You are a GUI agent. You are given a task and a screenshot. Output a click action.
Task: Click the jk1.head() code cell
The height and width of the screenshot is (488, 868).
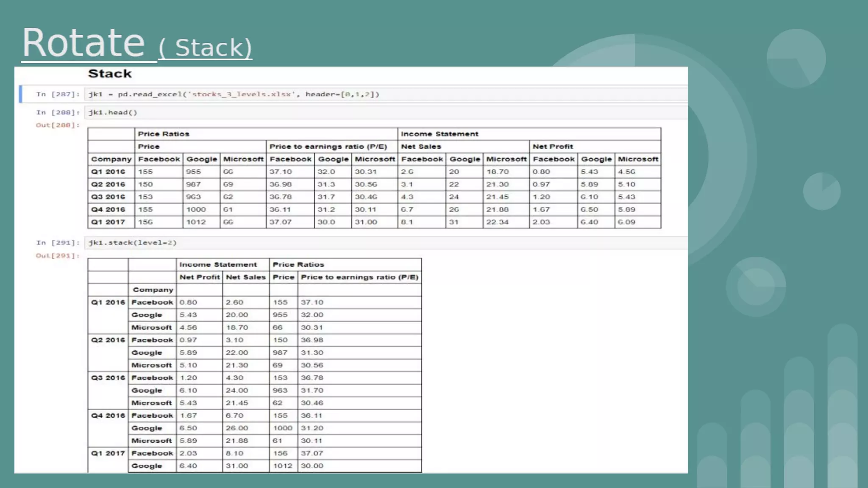(113, 113)
